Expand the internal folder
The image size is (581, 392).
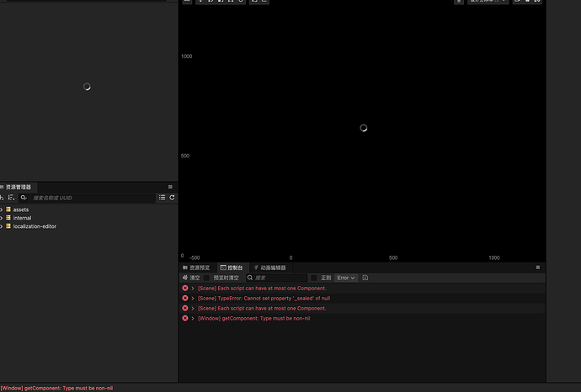pyautogui.click(x=2, y=218)
